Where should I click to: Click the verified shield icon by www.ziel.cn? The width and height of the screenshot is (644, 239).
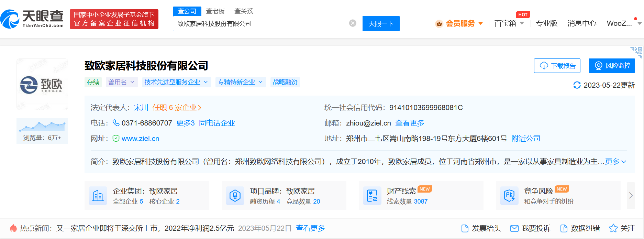point(116,139)
